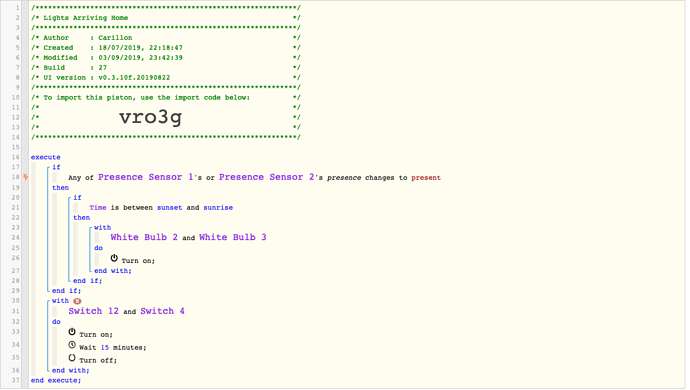The height and width of the screenshot is (390, 690).
Task: Click the 'then' keyword on line 19
Action: click(60, 188)
